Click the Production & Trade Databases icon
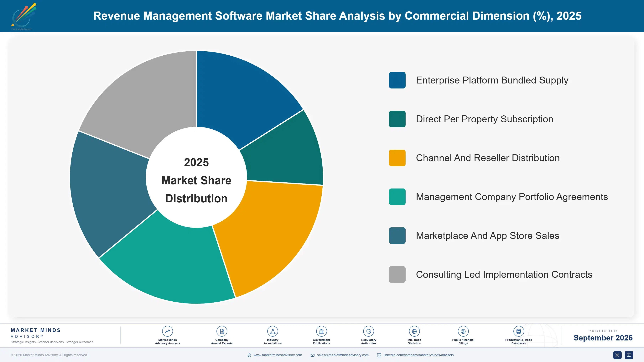 point(518,331)
